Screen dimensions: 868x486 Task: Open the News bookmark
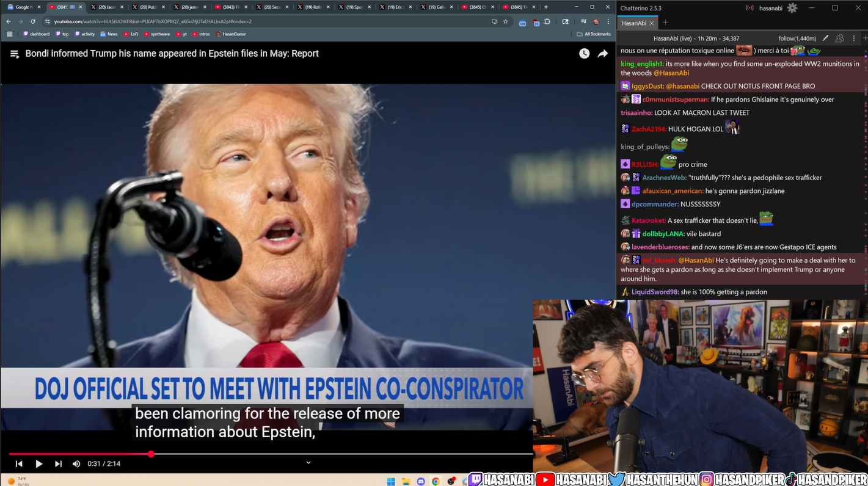coord(109,34)
